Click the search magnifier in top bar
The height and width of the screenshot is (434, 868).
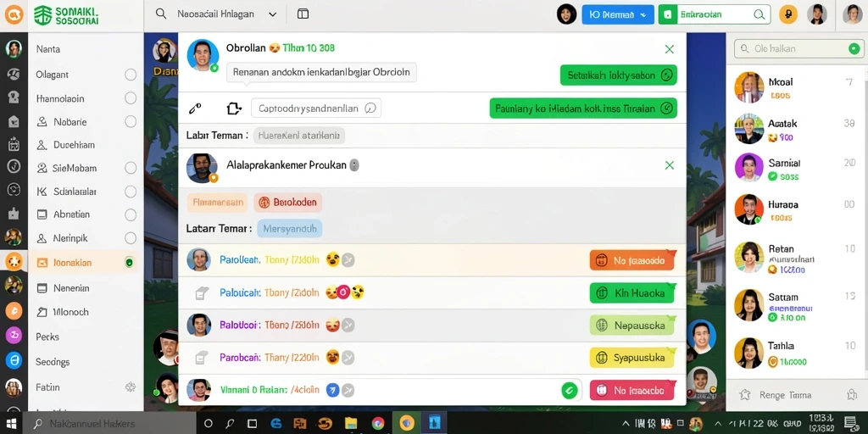161,14
